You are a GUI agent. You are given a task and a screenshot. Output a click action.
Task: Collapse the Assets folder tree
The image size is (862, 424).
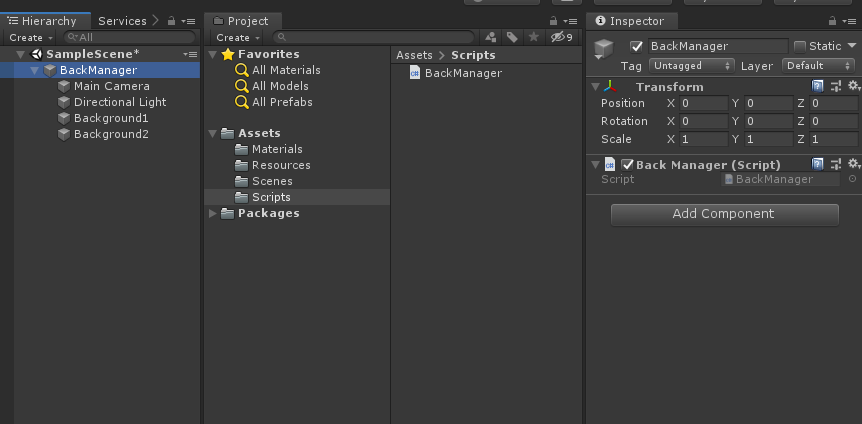tap(212, 134)
